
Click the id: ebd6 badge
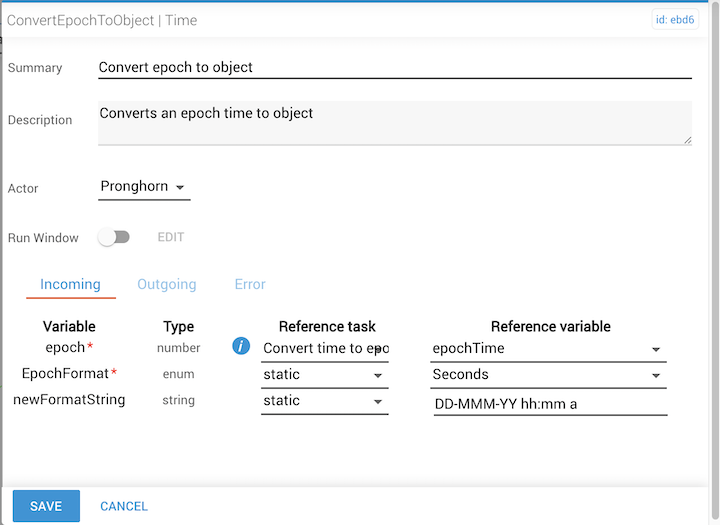(x=674, y=19)
